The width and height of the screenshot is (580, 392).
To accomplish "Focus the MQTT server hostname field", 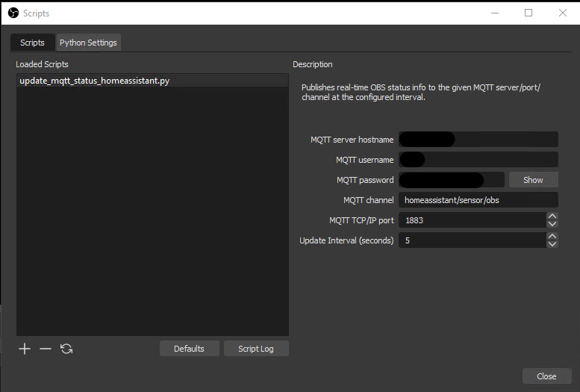I will coord(478,140).
